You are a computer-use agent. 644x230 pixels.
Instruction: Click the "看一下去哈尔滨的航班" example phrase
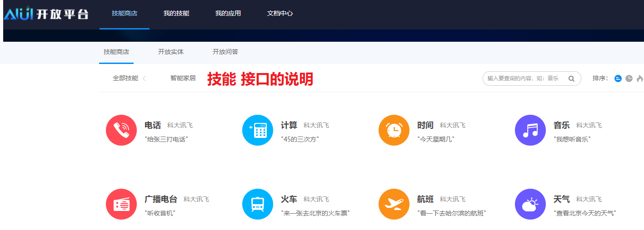pyautogui.click(x=452, y=213)
